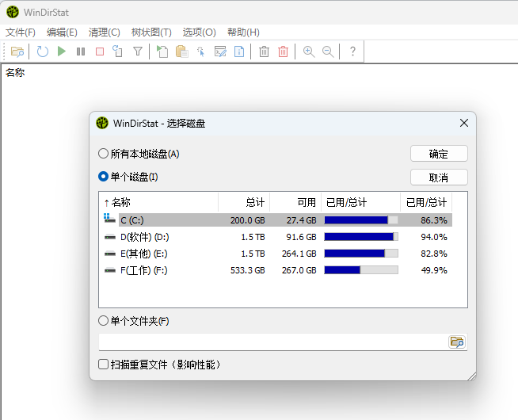Click the 27.4 GB free value
The image size is (518, 420).
[301, 220]
